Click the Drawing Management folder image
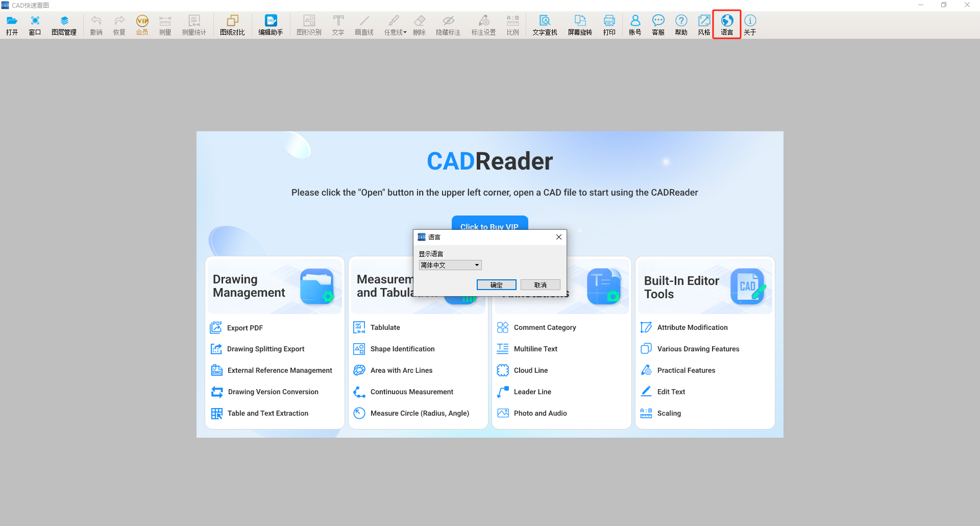 (317, 286)
